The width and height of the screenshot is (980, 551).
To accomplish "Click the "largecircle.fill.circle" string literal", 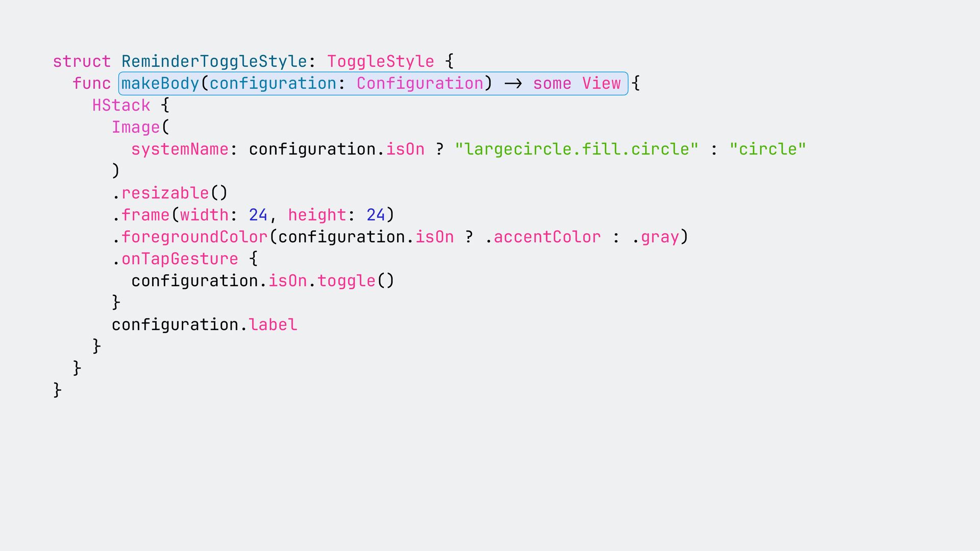I will click(x=576, y=149).
